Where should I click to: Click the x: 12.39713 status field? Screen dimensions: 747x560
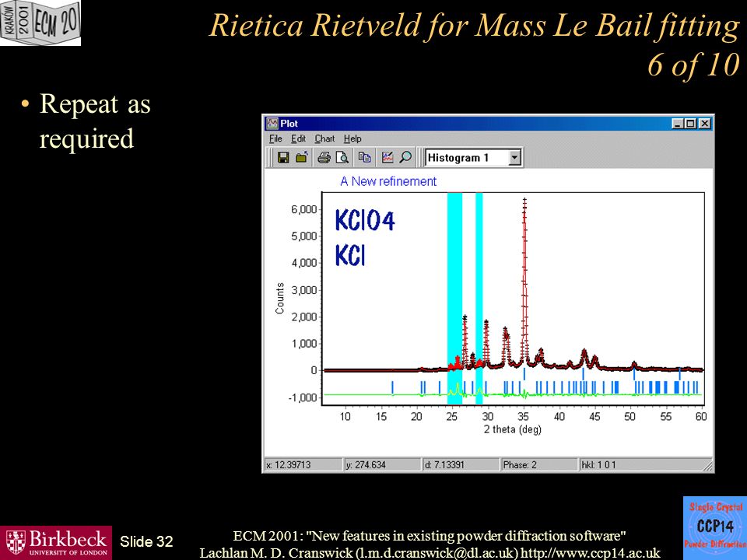(303, 465)
